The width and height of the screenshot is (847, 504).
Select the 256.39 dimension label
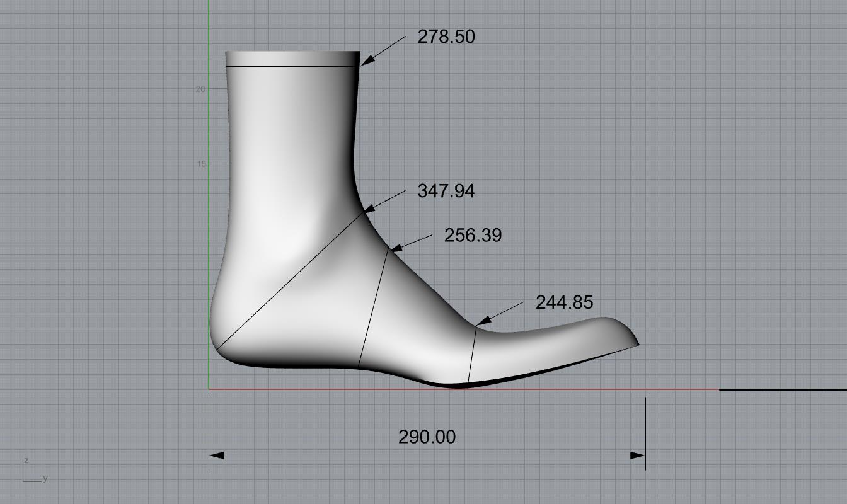pos(473,236)
